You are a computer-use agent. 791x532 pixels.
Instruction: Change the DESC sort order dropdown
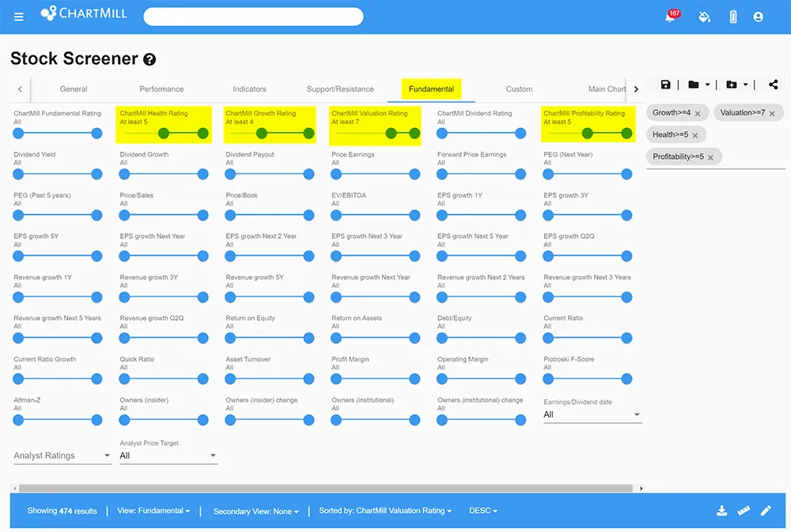(x=483, y=511)
